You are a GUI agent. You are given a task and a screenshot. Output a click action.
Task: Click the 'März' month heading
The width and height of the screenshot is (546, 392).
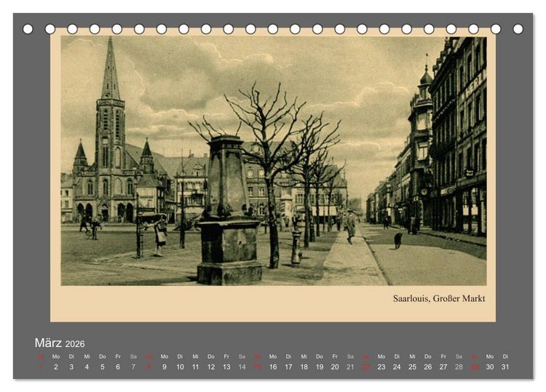[x=48, y=343]
